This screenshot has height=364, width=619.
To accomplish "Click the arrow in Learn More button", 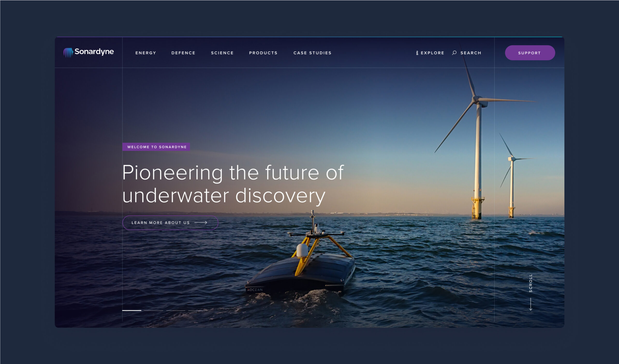I will (x=201, y=223).
